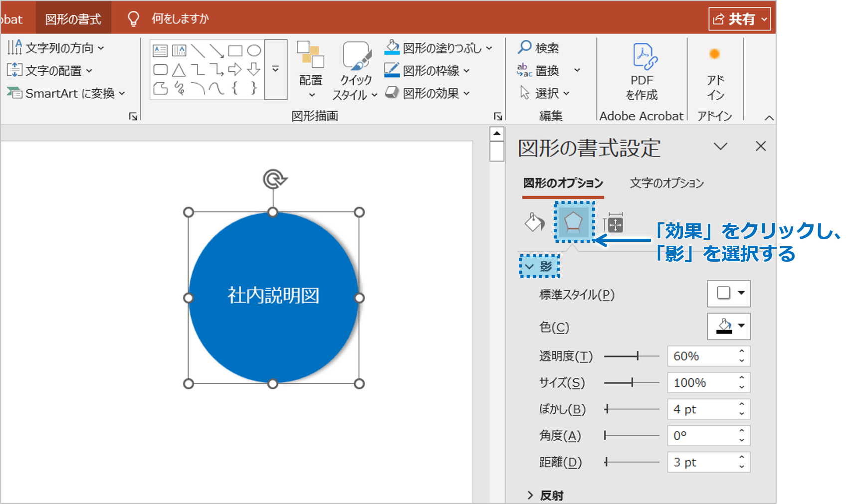
Task: Select the isosceles triangle shape
Action: tap(179, 69)
